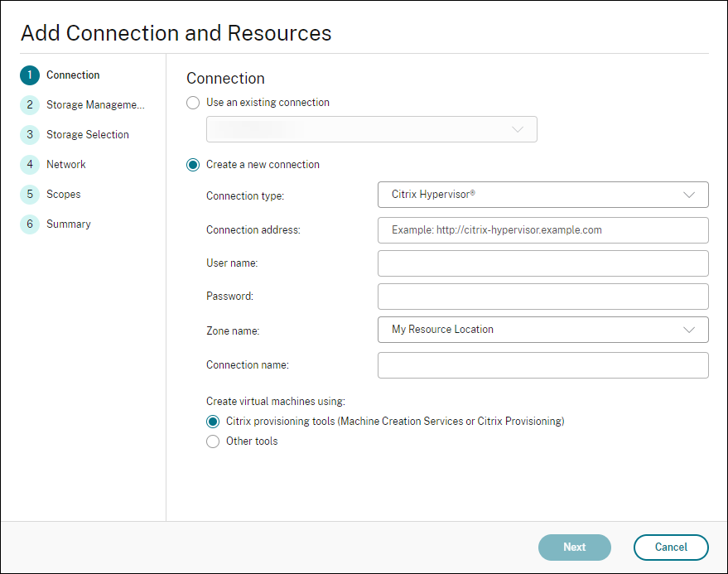Click the 'My Resource Location' zone selector
This screenshot has width=728, height=574.
542,330
